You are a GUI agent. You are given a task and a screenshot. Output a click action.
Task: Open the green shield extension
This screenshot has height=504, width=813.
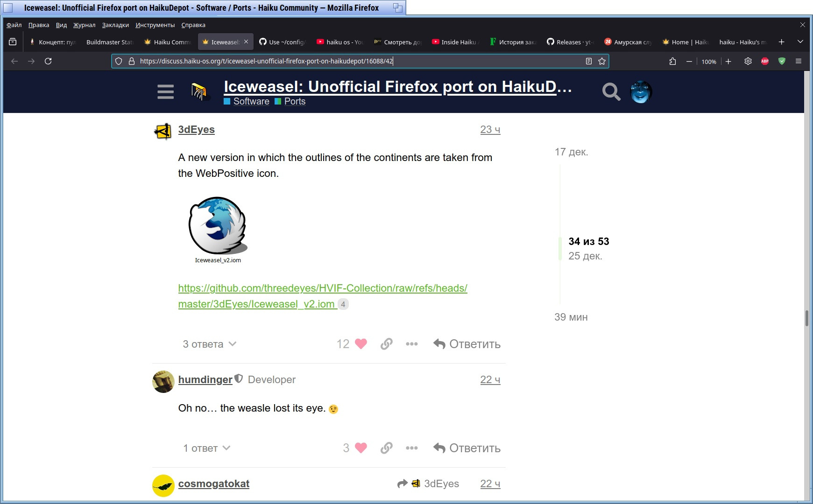point(782,61)
